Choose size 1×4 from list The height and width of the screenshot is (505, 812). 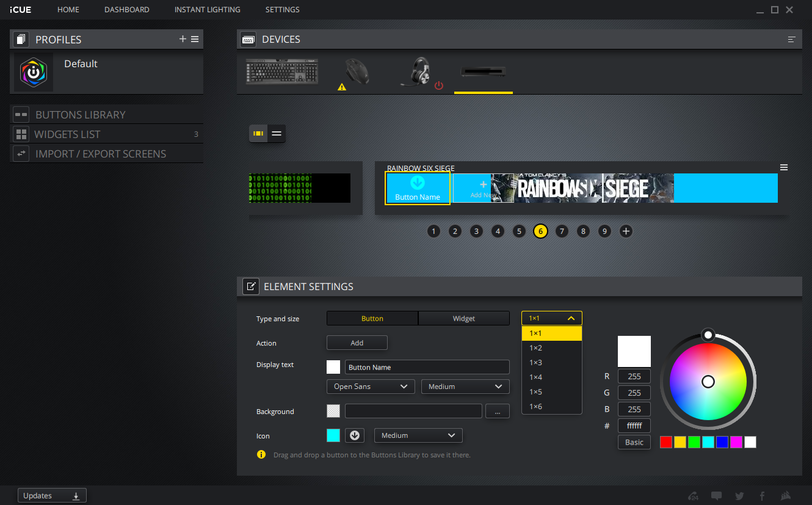tap(552, 377)
